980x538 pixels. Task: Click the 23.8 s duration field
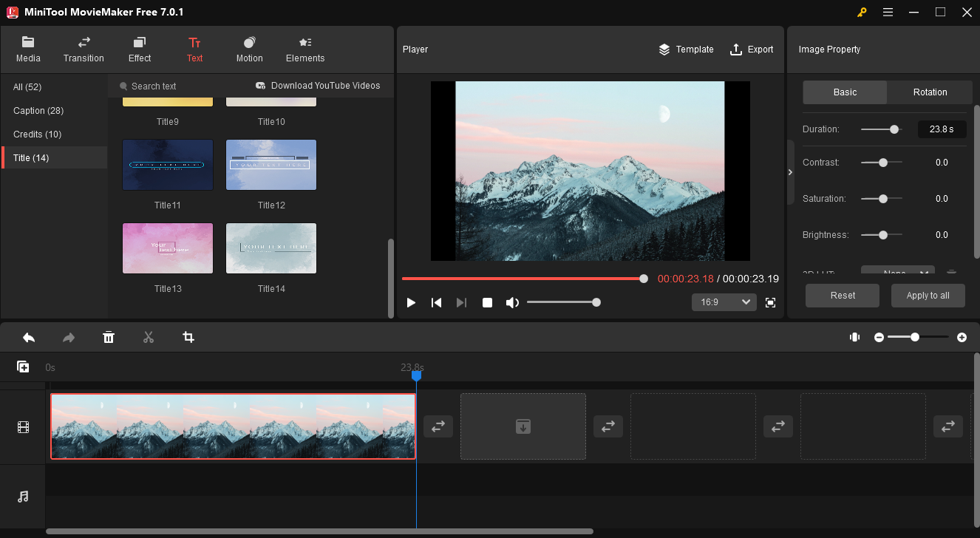[942, 129]
